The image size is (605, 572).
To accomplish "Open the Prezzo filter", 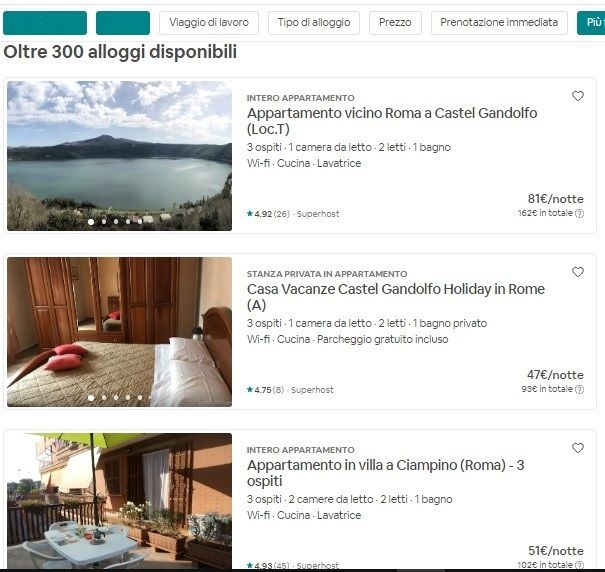I will (x=395, y=22).
